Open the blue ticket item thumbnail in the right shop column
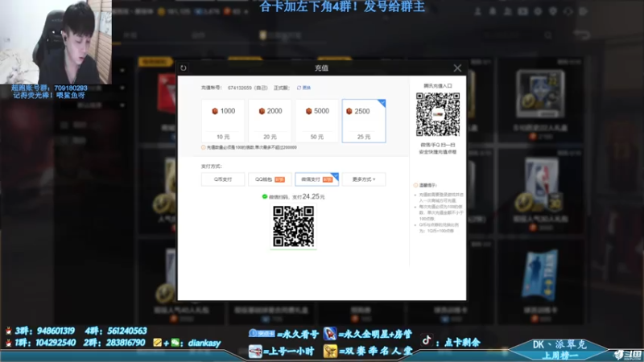The image size is (644, 362). pyautogui.click(x=539, y=277)
